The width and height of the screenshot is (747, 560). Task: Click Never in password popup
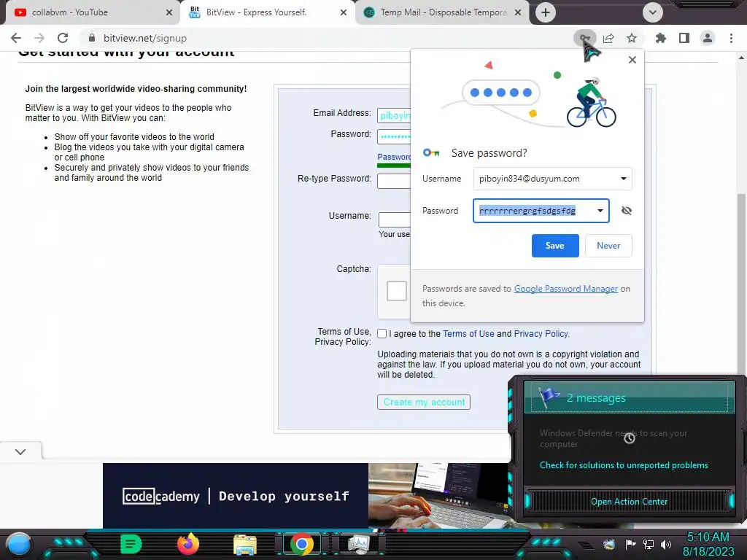click(x=608, y=246)
